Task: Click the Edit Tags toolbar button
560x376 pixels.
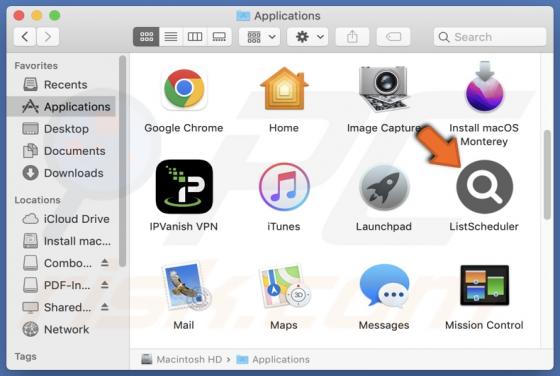Action: pos(393,37)
